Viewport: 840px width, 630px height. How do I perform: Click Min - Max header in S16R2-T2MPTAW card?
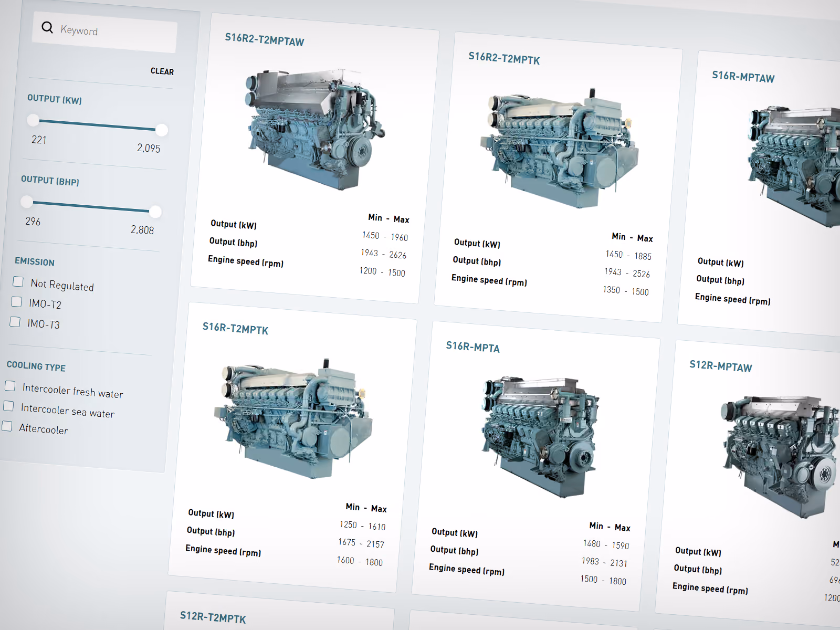pos(388,218)
